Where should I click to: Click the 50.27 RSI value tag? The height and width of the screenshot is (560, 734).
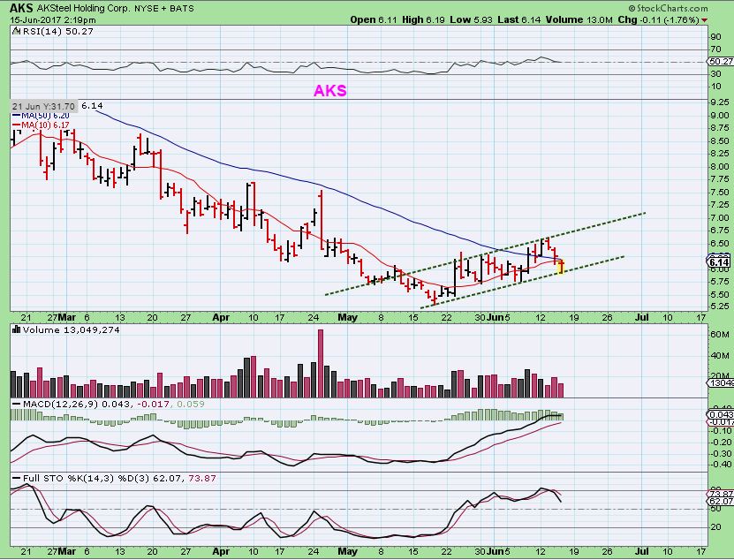coord(720,61)
